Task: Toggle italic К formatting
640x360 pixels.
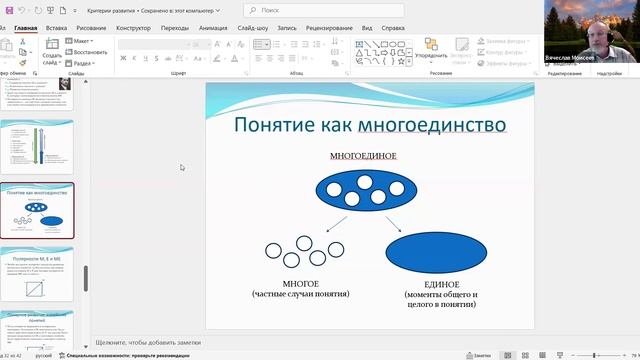Action: [x=134, y=59]
